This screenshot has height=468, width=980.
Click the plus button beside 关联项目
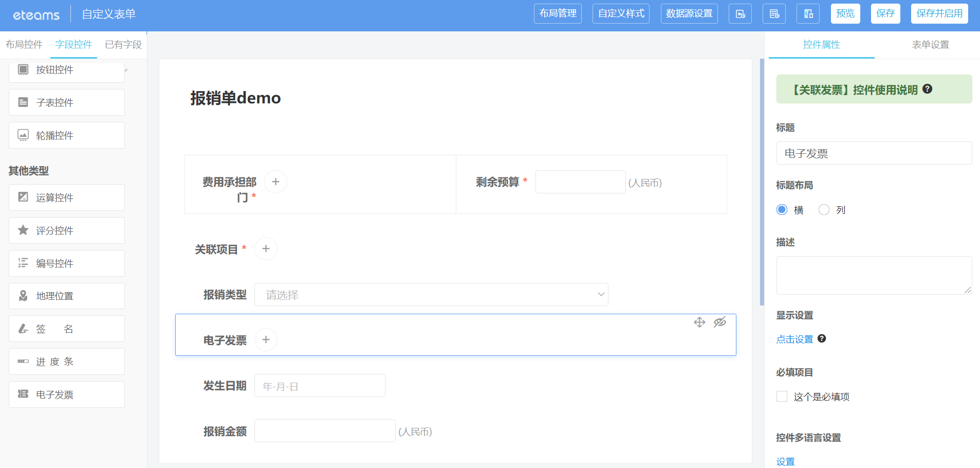[266, 248]
